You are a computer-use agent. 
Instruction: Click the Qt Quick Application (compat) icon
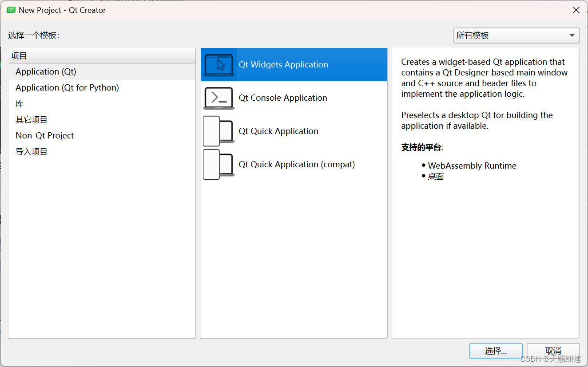tap(219, 165)
